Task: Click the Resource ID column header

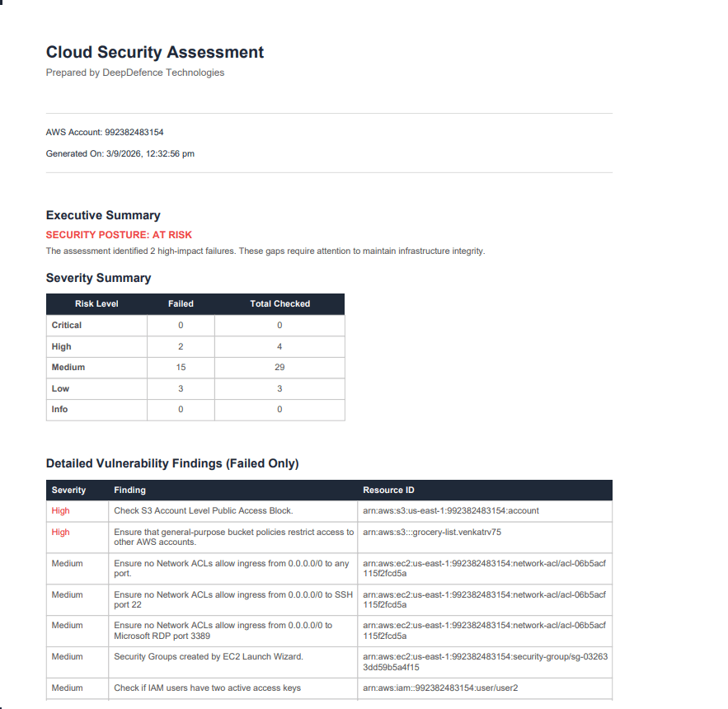Action: click(388, 491)
